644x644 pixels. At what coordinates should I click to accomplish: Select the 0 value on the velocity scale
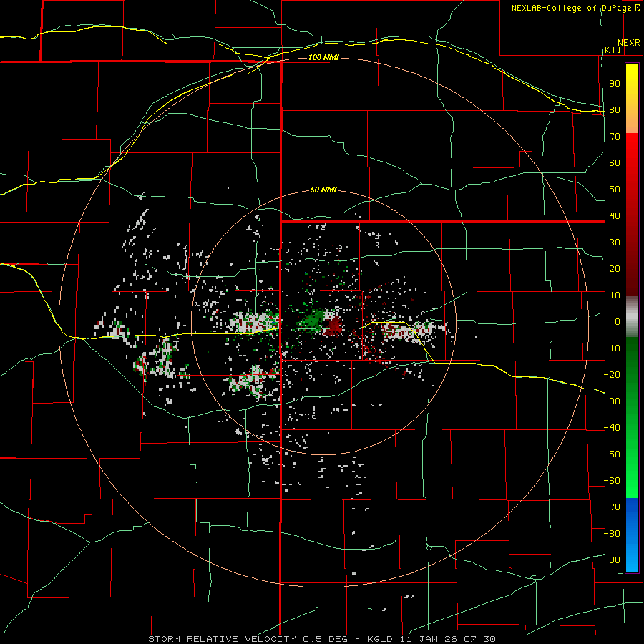(618, 322)
